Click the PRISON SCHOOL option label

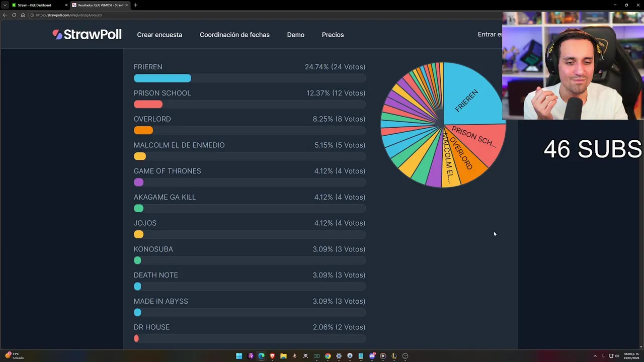pyautogui.click(x=163, y=93)
